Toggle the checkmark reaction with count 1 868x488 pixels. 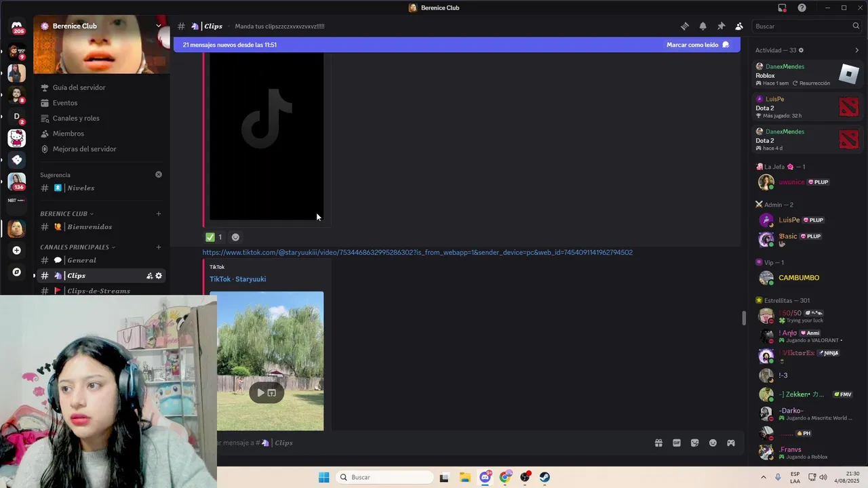214,237
